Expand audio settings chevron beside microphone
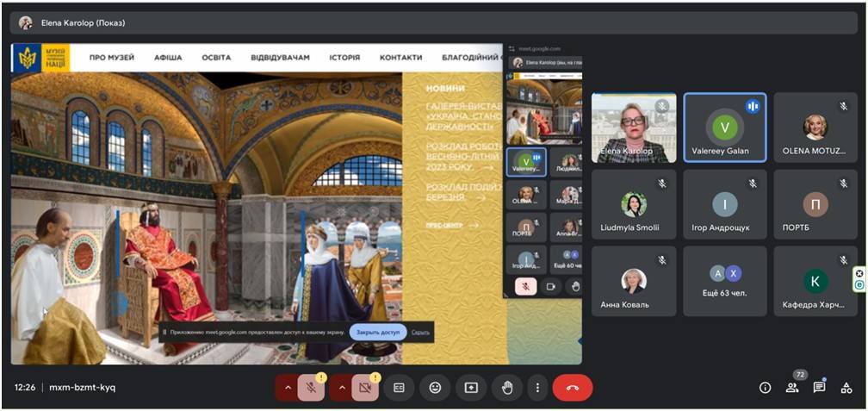This screenshot has height=411, width=868. tap(288, 389)
